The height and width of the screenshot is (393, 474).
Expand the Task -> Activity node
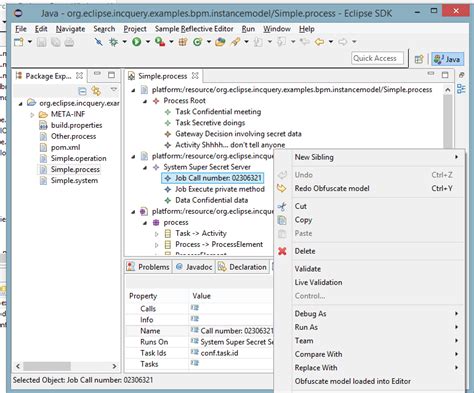click(x=156, y=234)
